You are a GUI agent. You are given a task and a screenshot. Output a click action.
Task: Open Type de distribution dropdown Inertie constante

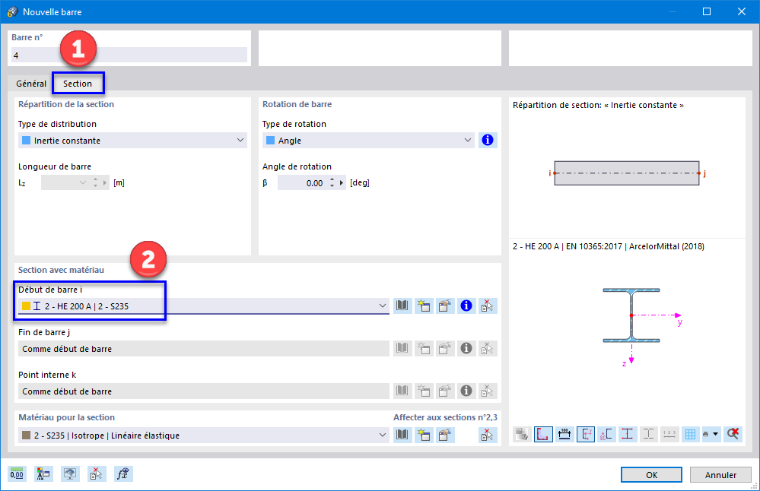click(132, 141)
